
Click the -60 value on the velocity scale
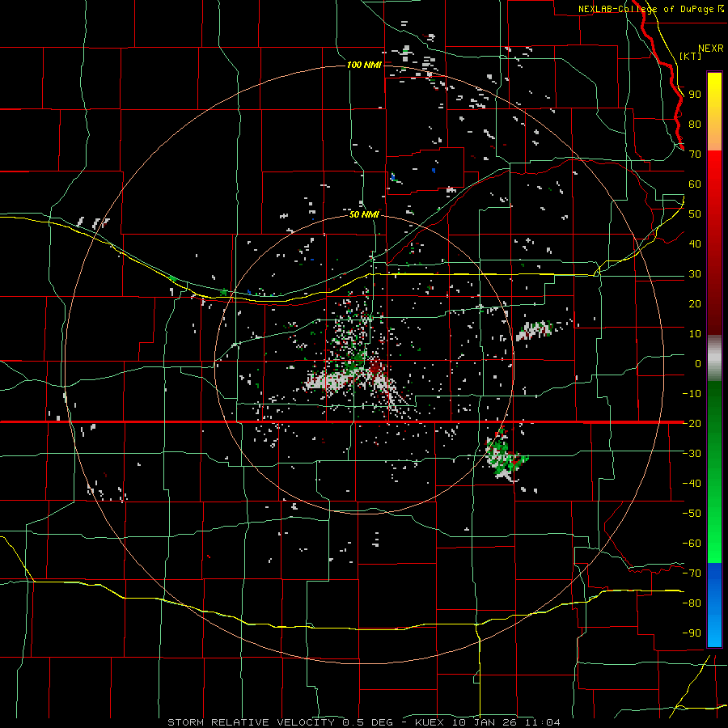click(x=692, y=544)
